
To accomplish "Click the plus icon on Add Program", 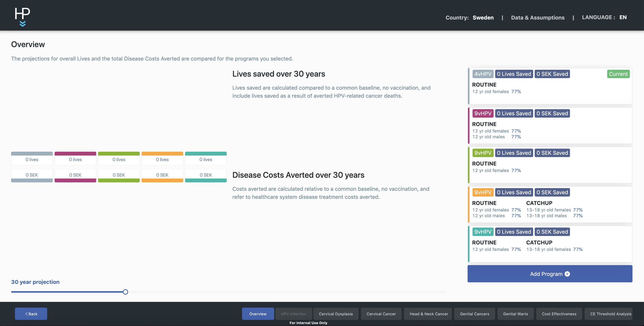I will tap(567, 274).
